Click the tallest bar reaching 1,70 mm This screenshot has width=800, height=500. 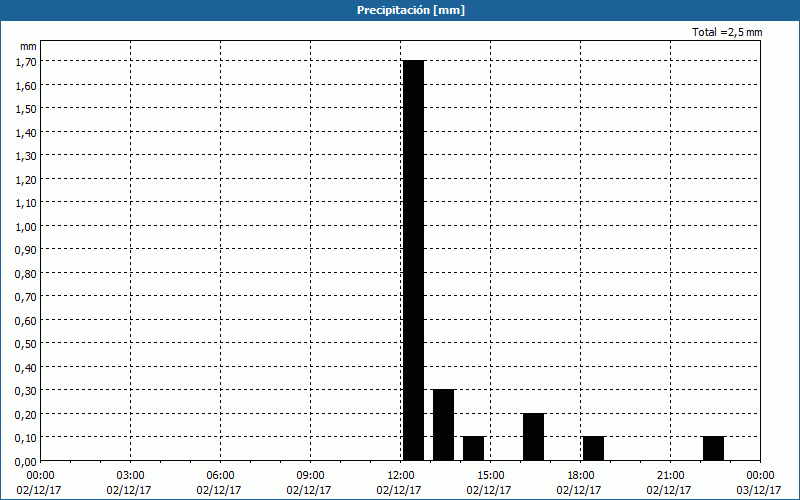413,260
